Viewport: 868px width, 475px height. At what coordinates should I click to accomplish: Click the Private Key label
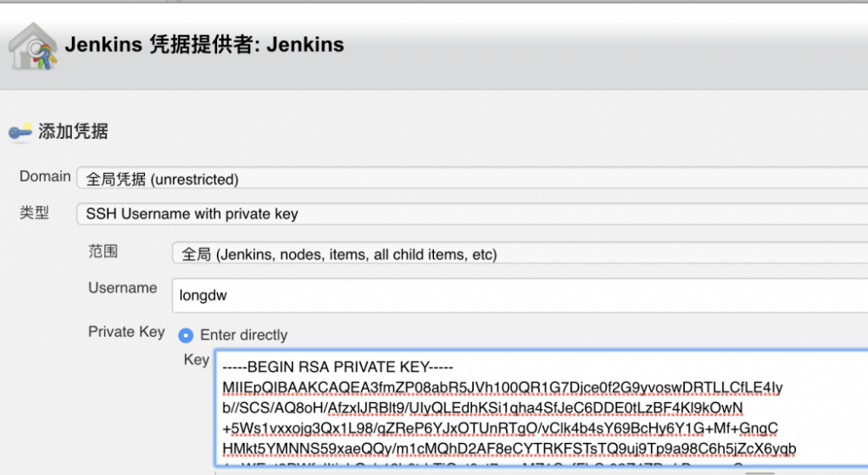[x=127, y=332]
